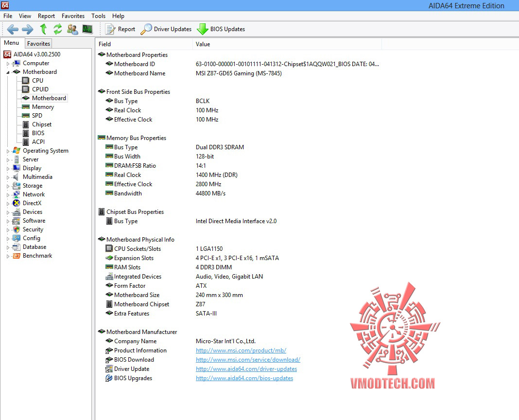Click the Computer monitor icon

17,63
